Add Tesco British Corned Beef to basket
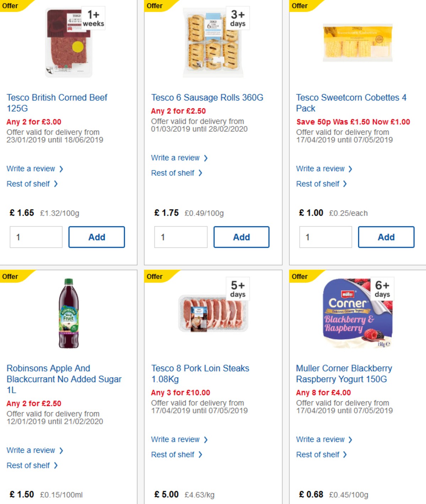The image size is (426, 504). click(96, 237)
